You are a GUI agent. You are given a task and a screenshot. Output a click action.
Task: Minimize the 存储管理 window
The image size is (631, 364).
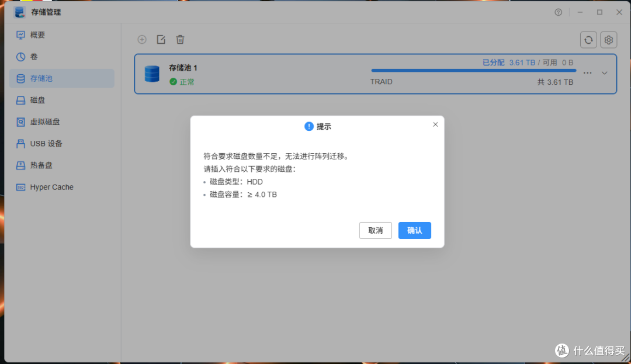click(x=580, y=12)
